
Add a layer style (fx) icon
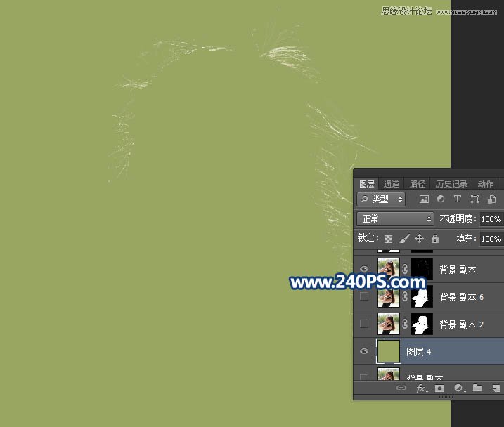tap(421, 388)
